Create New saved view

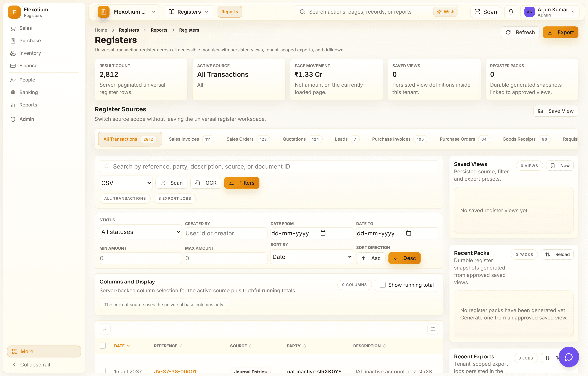pyautogui.click(x=560, y=166)
